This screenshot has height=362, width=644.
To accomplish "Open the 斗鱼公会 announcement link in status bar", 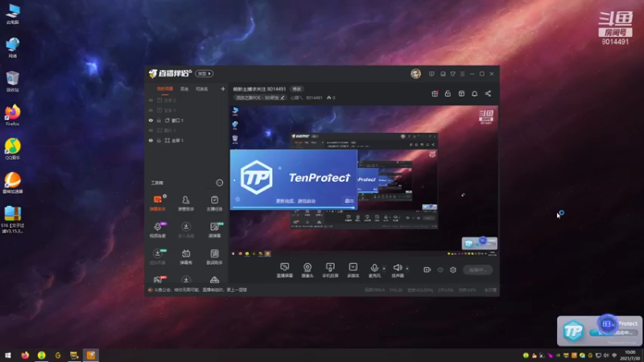I will (x=200, y=290).
